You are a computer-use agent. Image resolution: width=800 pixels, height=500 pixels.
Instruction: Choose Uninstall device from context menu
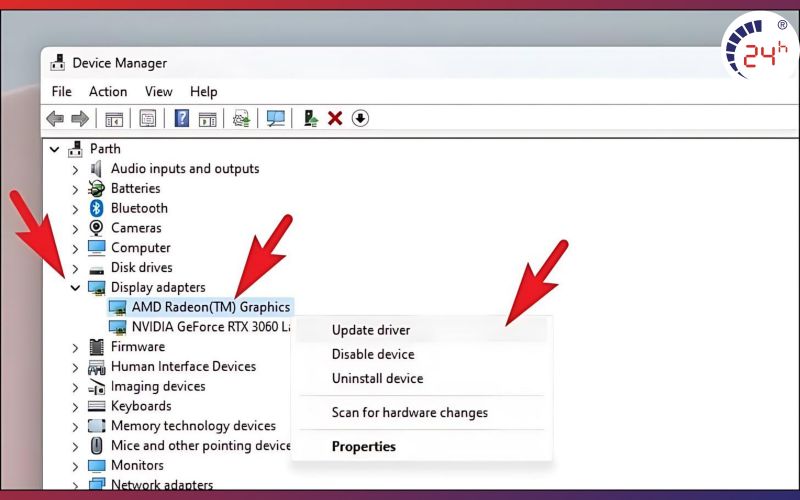422,378
